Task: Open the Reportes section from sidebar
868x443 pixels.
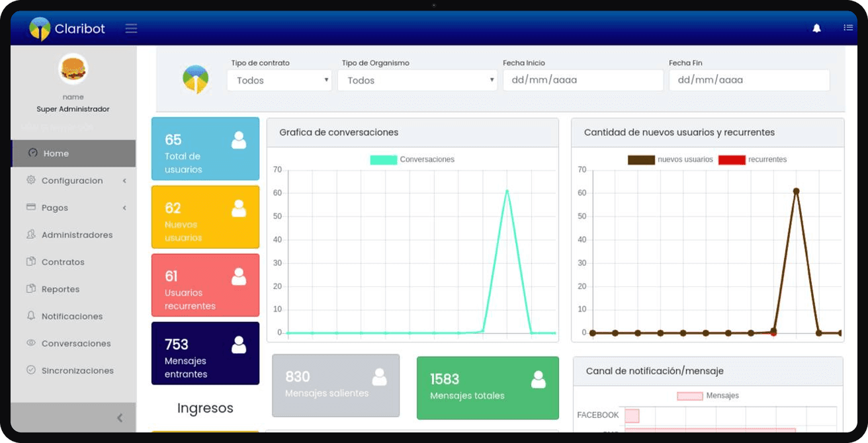Action: point(61,289)
